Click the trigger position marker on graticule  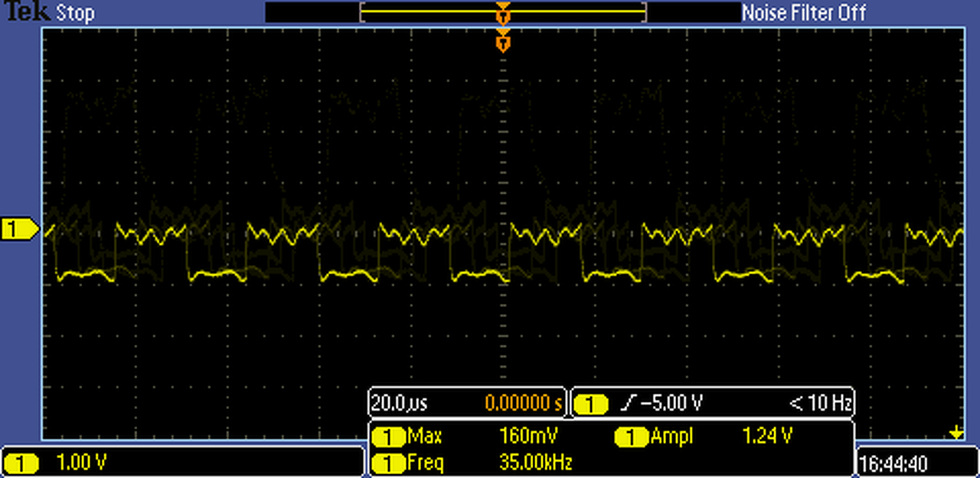pyautogui.click(x=503, y=41)
